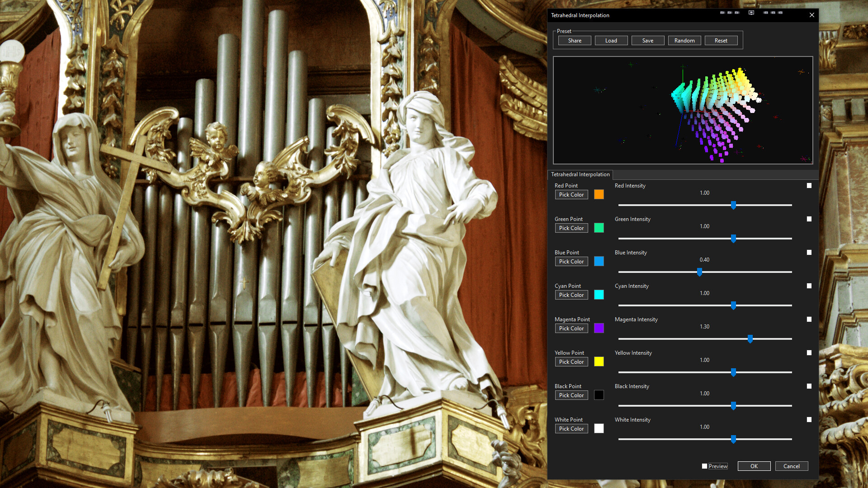Click the White Intensity slider handle
The height and width of the screenshot is (488, 868).
coord(733,439)
